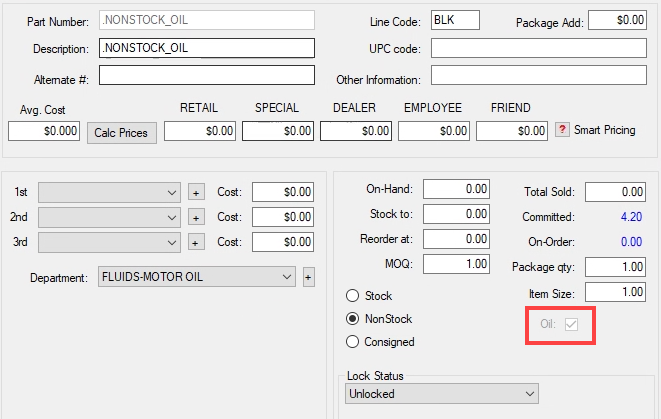
Task: Click the Line Code field with BLK
Action: pyautogui.click(x=455, y=20)
